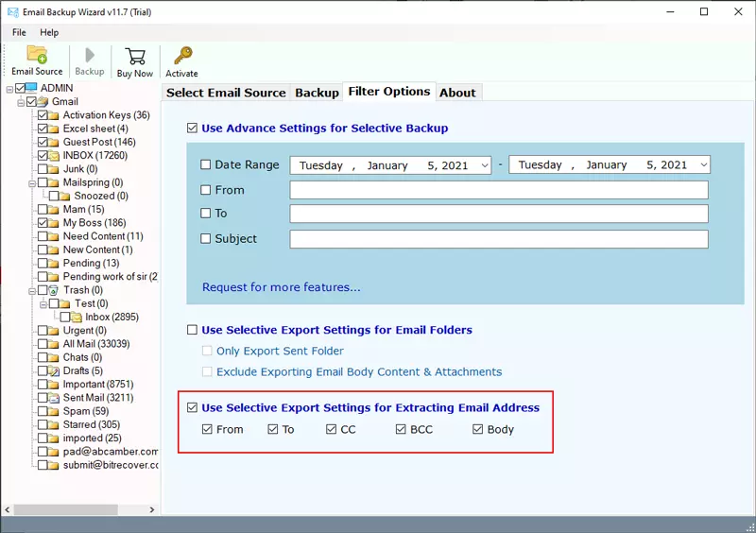Click the Inbox (2895) subfolder icon

pos(77,317)
